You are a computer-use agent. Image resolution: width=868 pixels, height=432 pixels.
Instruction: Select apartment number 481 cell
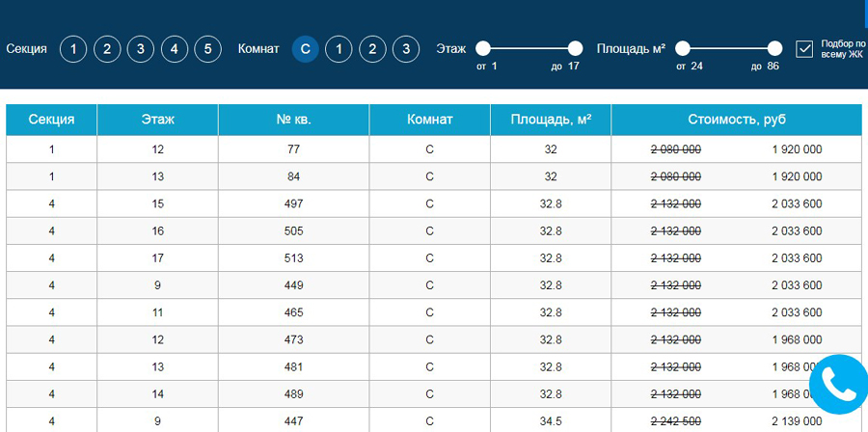click(294, 366)
